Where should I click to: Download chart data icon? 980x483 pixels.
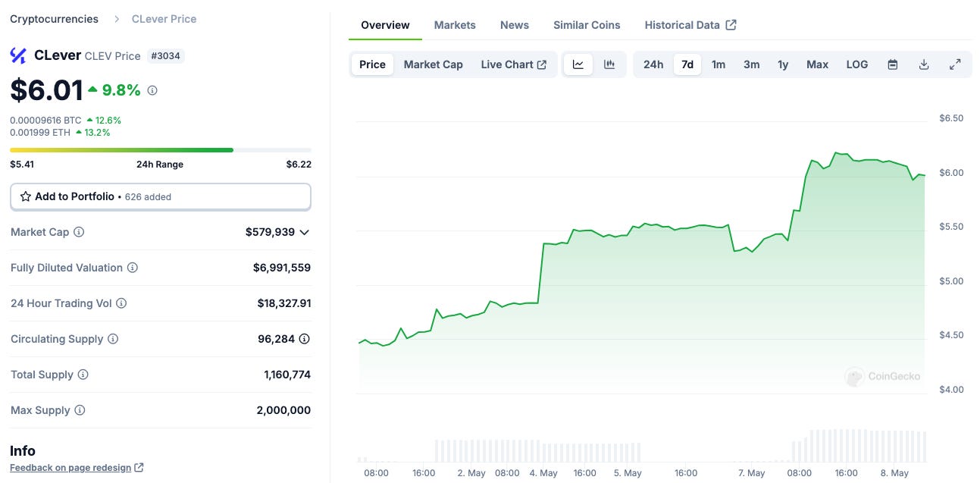924,64
